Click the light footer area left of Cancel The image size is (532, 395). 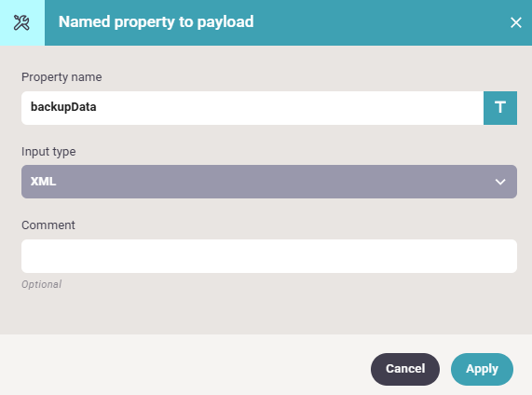(184, 365)
